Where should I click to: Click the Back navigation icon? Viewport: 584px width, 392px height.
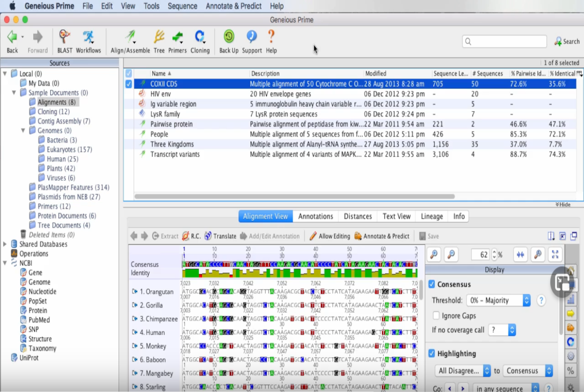pyautogui.click(x=12, y=37)
